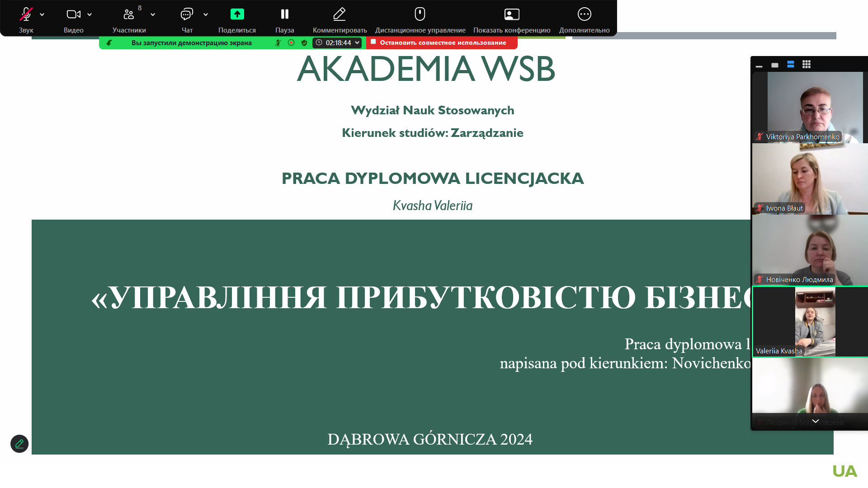Toggle the Видео camera on
This screenshot has height=488, width=868.
(73, 14)
